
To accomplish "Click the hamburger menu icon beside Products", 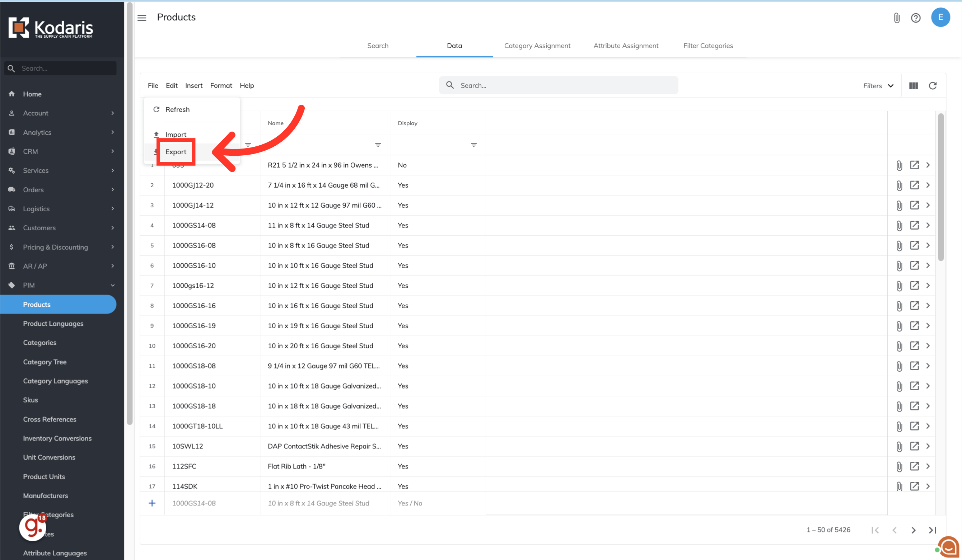I will point(142,18).
